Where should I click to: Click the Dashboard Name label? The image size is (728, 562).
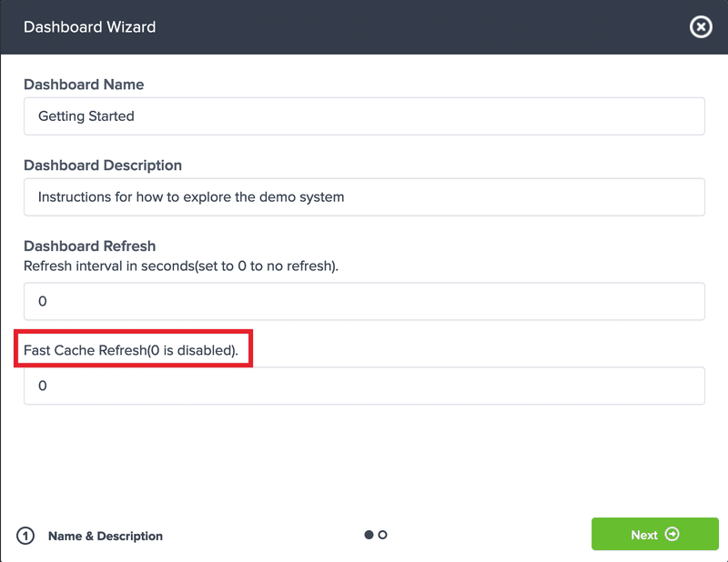coord(84,85)
